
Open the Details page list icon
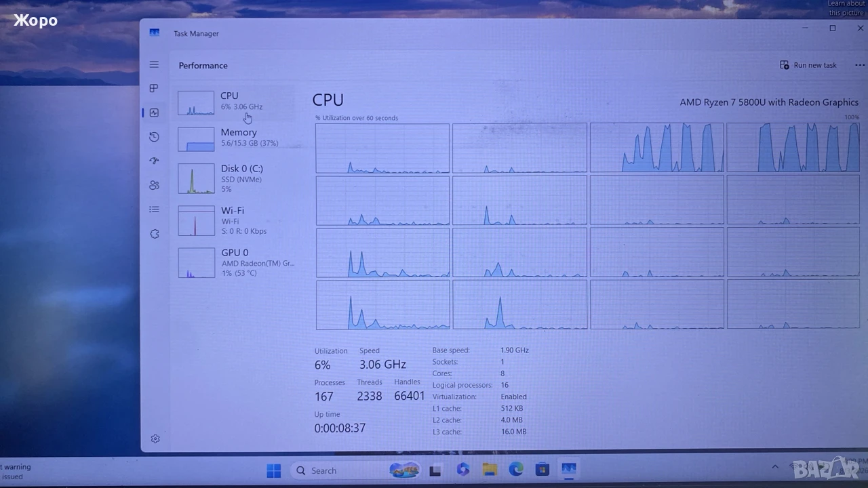[x=154, y=209]
